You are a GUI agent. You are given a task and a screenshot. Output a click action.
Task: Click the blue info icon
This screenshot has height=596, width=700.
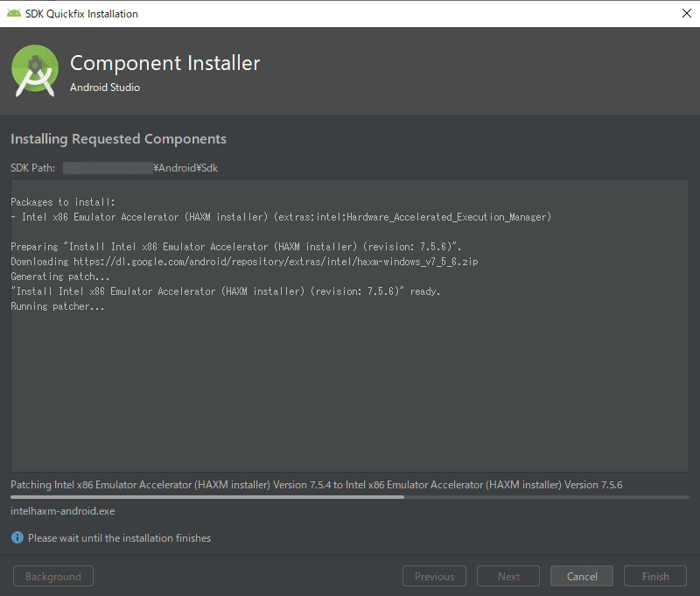click(x=17, y=537)
